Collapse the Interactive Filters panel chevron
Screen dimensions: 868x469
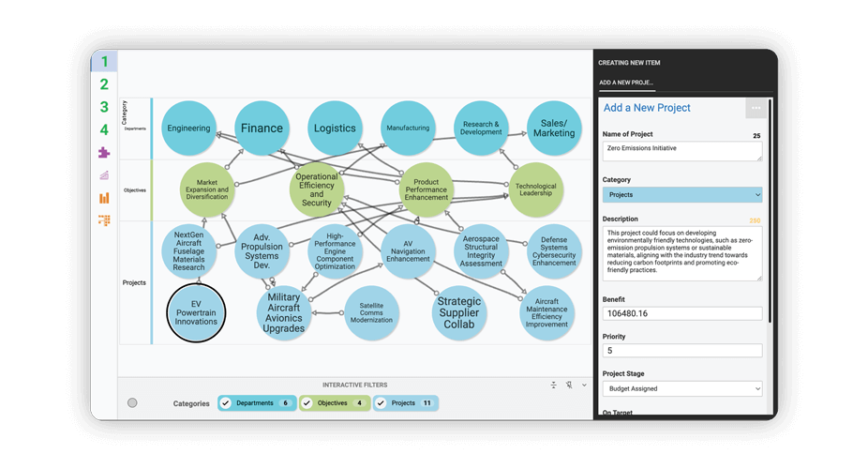point(584,386)
